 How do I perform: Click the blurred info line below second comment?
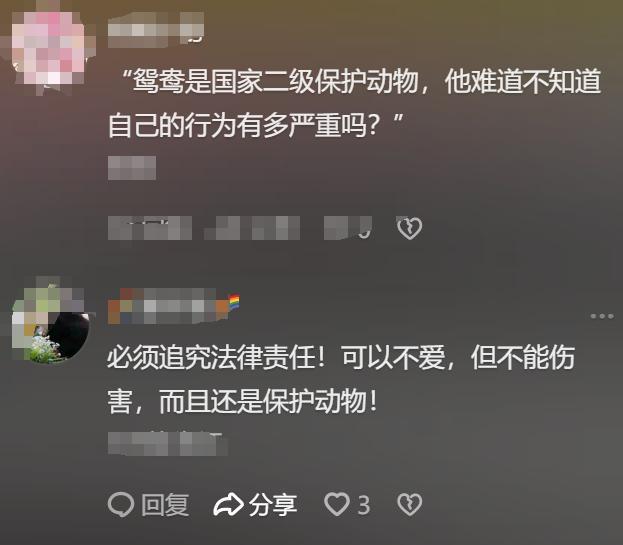coord(168,443)
